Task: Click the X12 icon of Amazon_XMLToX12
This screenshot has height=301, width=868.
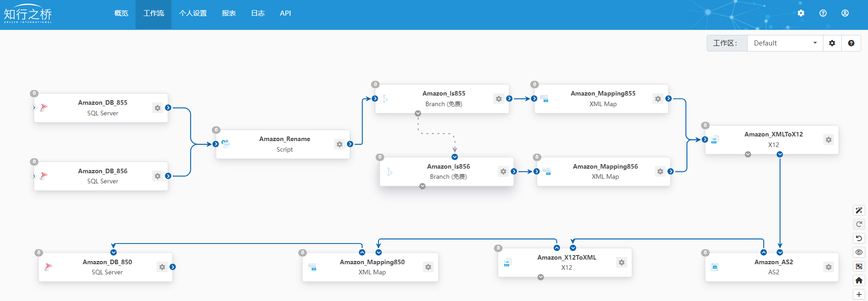Action: (x=714, y=140)
